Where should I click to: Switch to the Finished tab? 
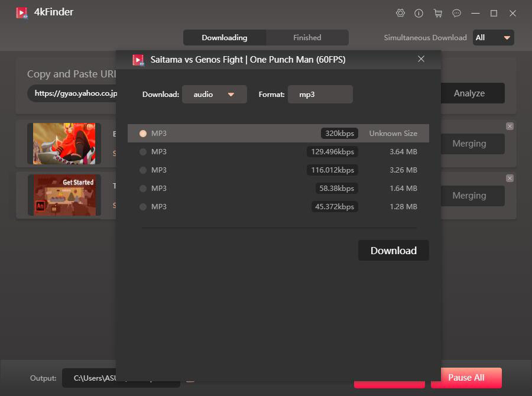coord(307,37)
